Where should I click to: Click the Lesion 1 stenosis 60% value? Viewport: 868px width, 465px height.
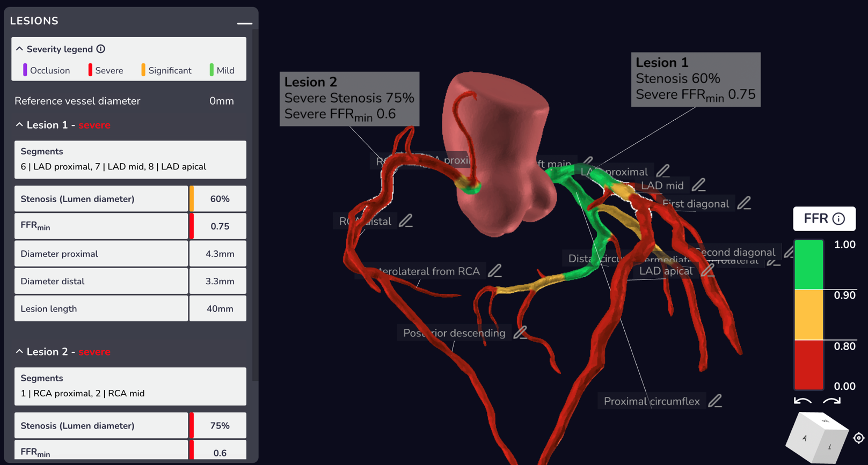point(220,199)
